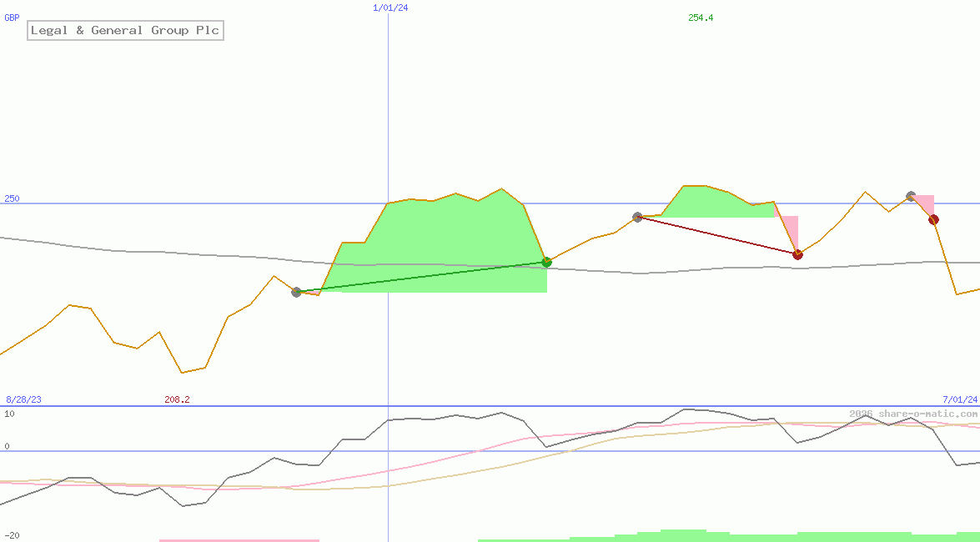
Task: Click the grey entry marker starting dark red line
Action: (637, 217)
